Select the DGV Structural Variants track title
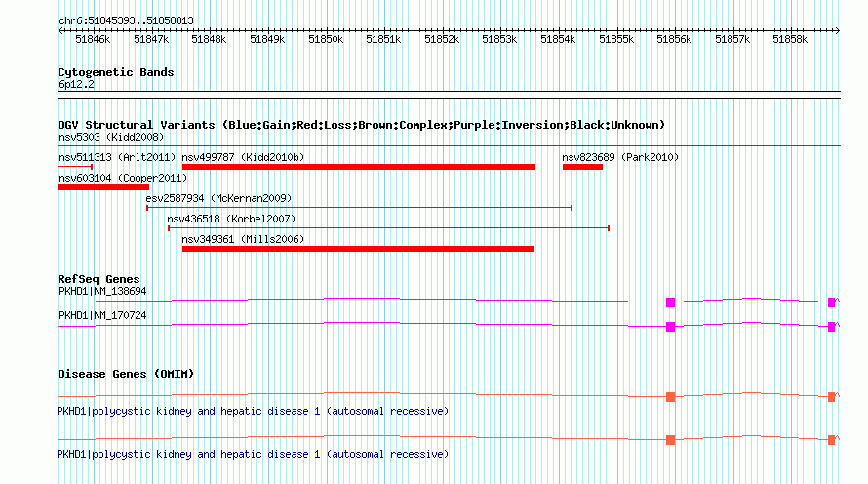The height and width of the screenshot is (484, 868). pyautogui.click(x=362, y=125)
